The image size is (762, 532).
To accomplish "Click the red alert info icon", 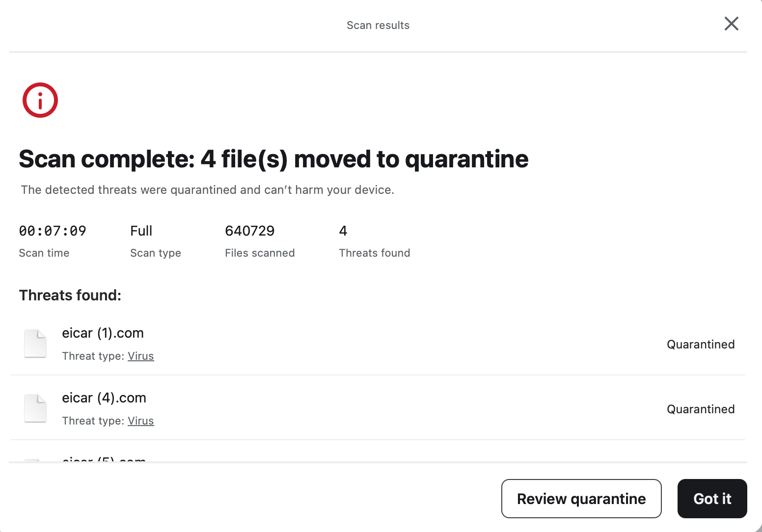I will click(40, 100).
